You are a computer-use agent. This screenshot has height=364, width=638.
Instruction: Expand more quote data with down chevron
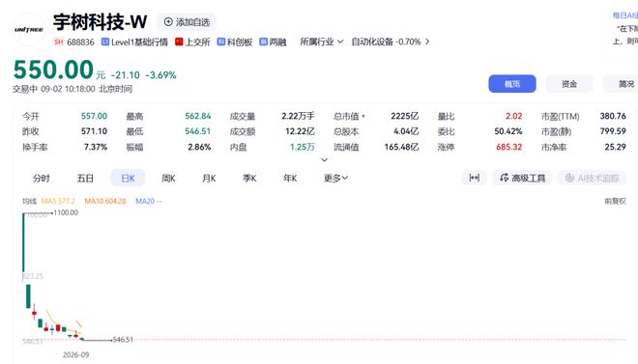coord(324,160)
